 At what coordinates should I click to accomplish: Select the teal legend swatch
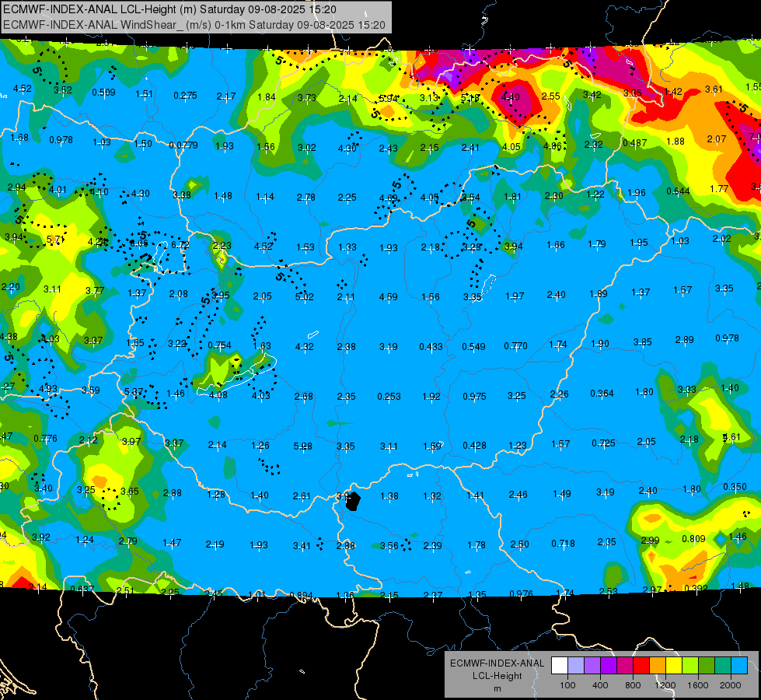point(723,666)
